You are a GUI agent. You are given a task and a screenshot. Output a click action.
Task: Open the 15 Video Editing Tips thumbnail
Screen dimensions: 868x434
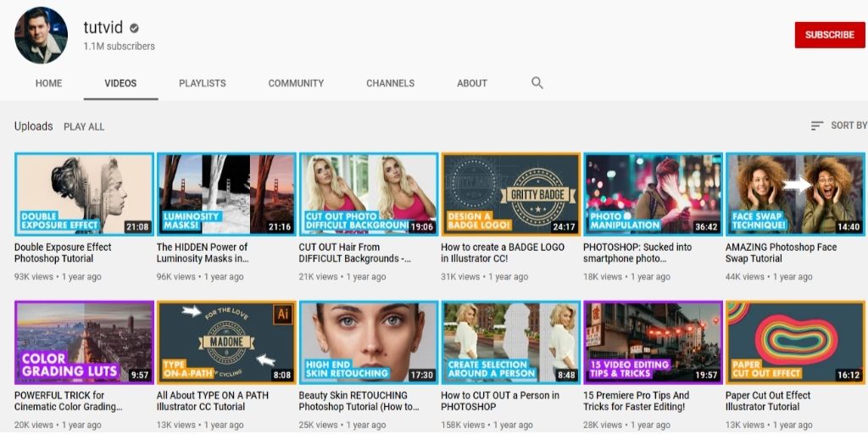654,342
